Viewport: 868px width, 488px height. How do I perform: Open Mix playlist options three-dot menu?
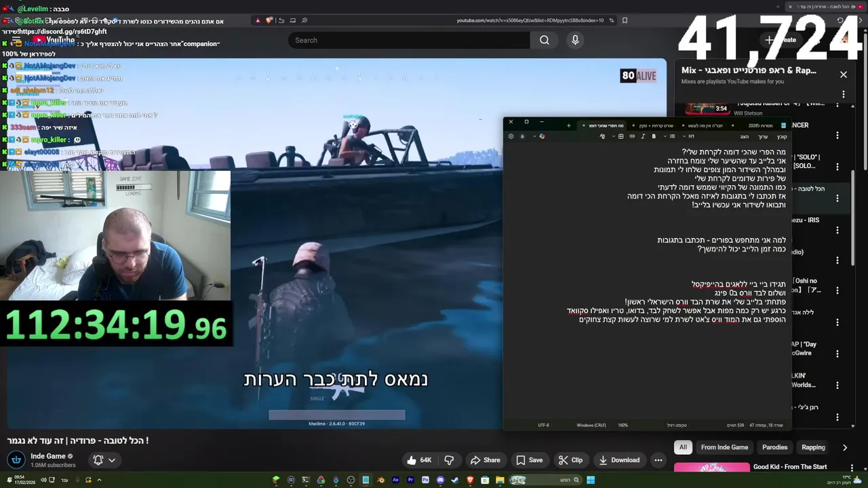[844, 94]
